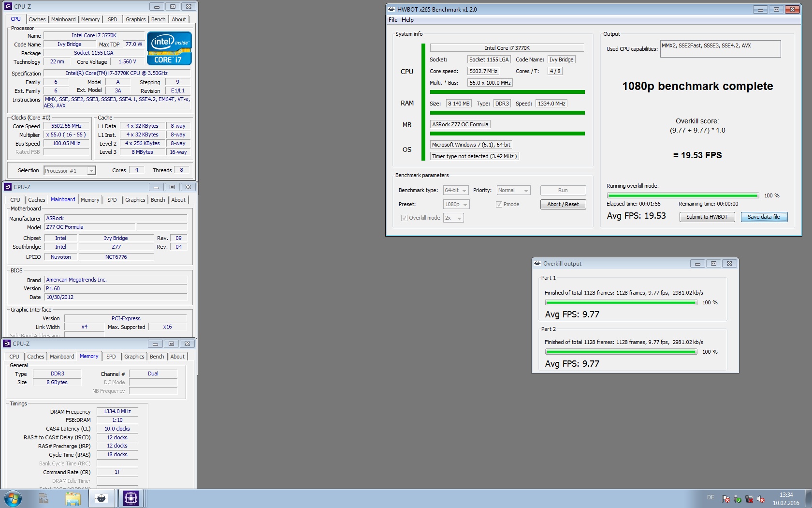Screen dimensions: 812x508
Task: Click the green shield tray icon
Action: [x=738, y=499]
